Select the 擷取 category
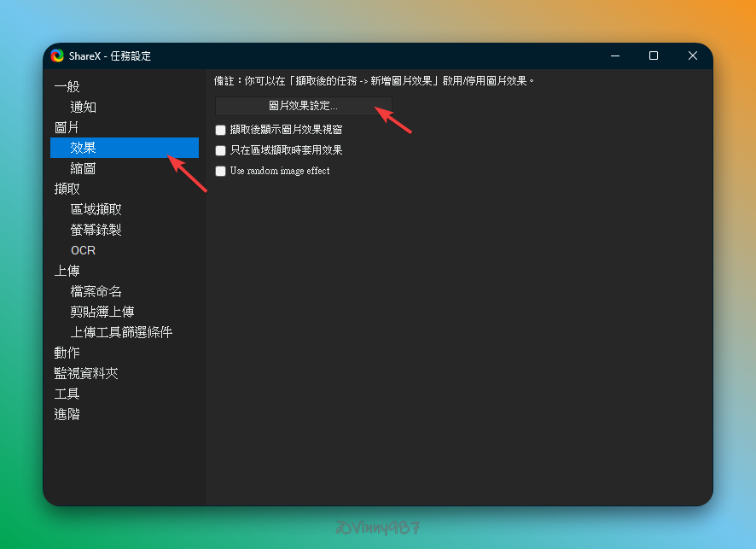The width and height of the screenshot is (756, 549). [x=67, y=189]
